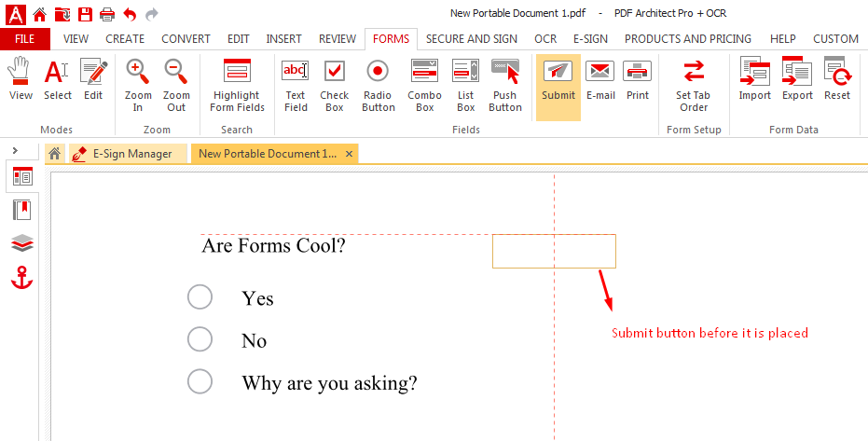Image resolution: width=868 pixels, height=441 pixels.
Task: Open the FILE menu
Action: pyautogui.click(x=25, y=39)
